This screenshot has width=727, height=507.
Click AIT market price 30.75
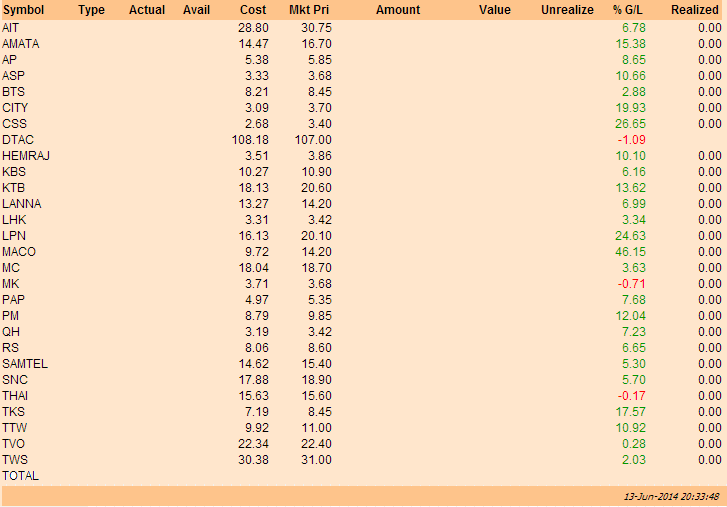pyautogui.click(x=316, y=28)
